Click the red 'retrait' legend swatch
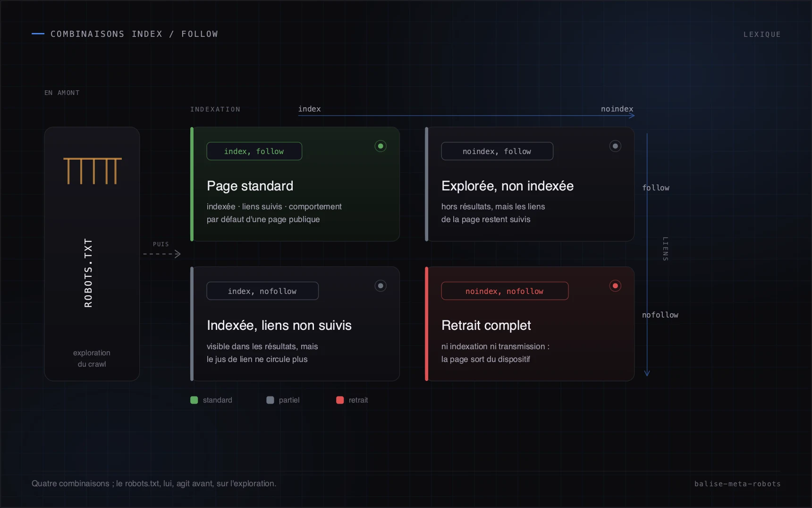The width and height of the screenshot is (812, 508). 340,400
